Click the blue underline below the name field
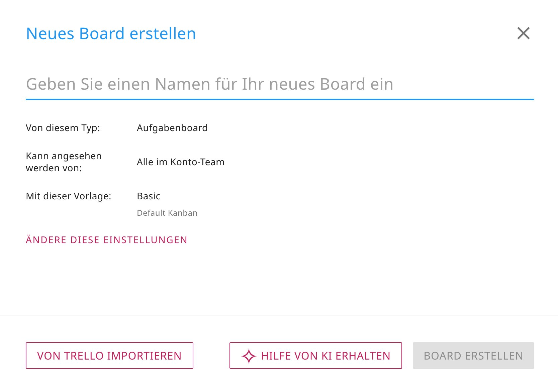This screenshot has height=392, width=558. [x=280, y=99]
